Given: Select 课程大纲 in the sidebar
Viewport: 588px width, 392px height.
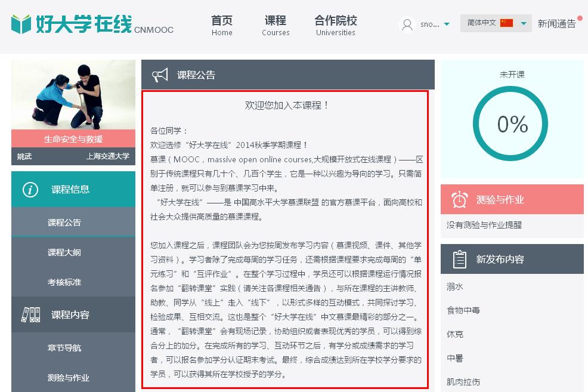Looking at the screenshot, I should [64, 252].
